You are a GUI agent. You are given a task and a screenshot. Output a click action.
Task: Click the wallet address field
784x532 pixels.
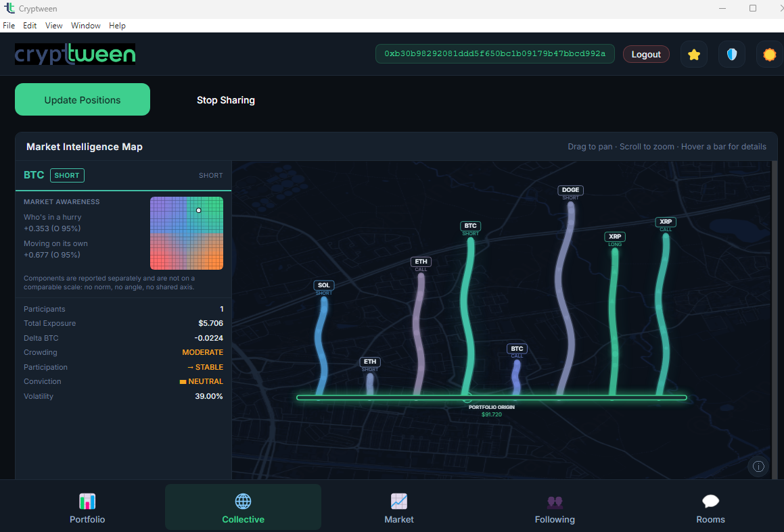tap(495, 54)
